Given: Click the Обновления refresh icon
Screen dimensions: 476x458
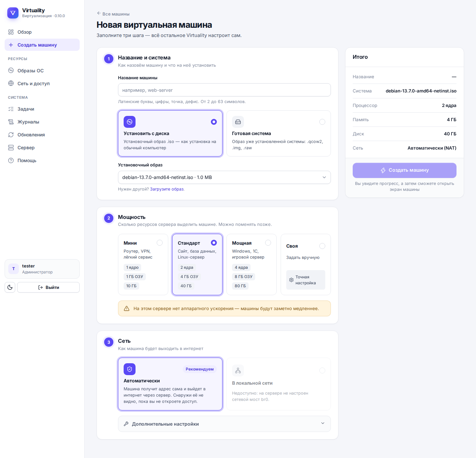Looking at the screenshot, I should (x=11, y=135).
